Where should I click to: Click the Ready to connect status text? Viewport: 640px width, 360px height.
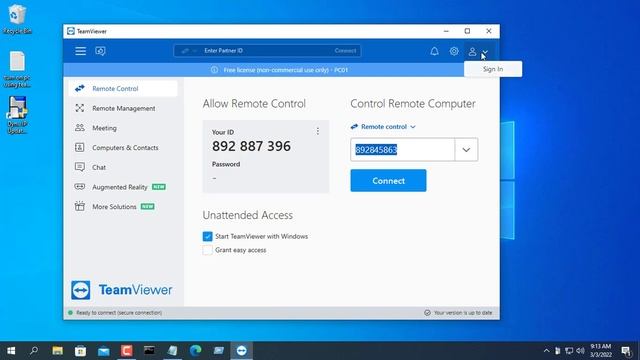[119, 313]
